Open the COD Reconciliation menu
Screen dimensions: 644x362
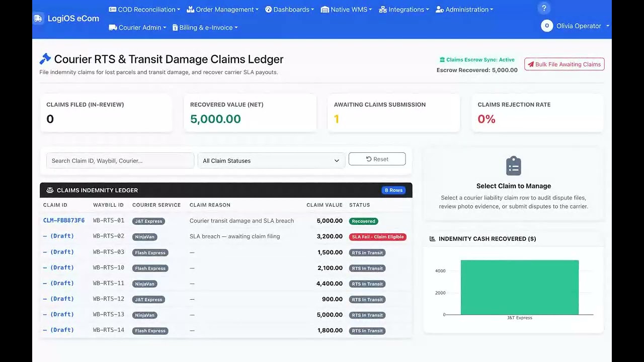145,10
